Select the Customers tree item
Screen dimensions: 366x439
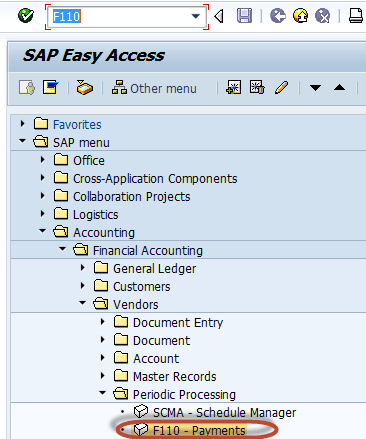142,287
